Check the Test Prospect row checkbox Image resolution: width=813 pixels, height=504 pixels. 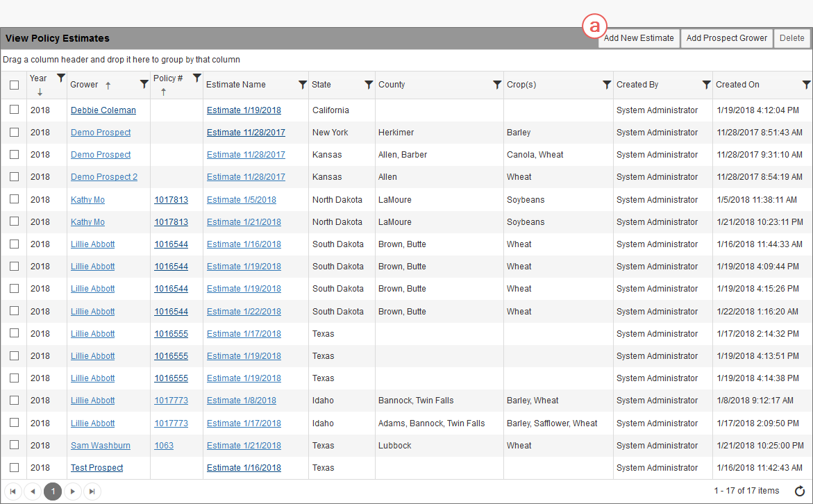pyautogui.click(x=14, y=467)
